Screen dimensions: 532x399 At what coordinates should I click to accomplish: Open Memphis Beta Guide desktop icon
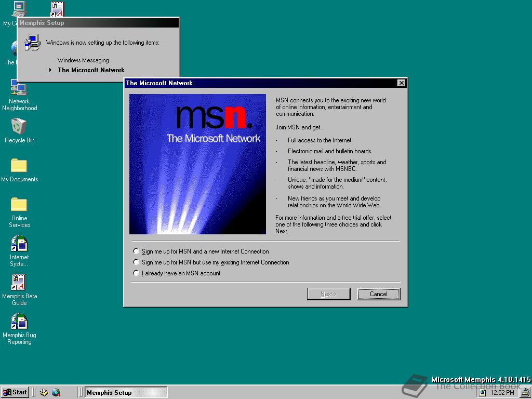click(19, 290)
